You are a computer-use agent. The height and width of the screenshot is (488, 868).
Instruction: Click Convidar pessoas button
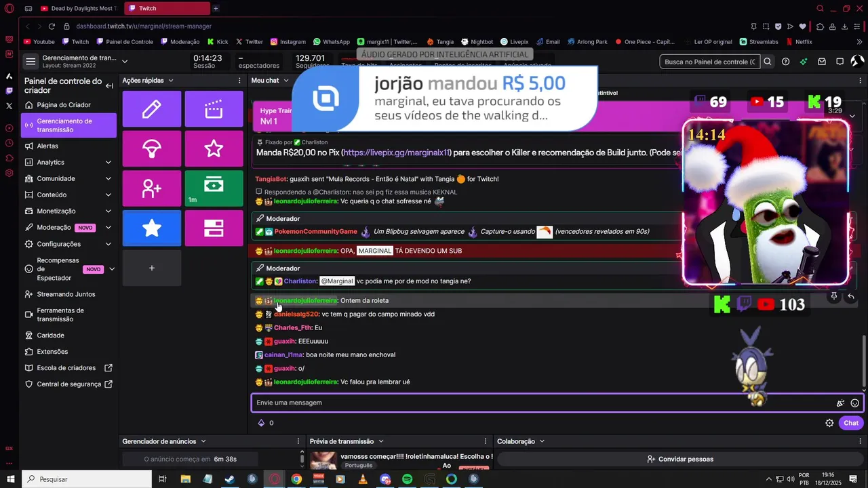tap(680, 459)
